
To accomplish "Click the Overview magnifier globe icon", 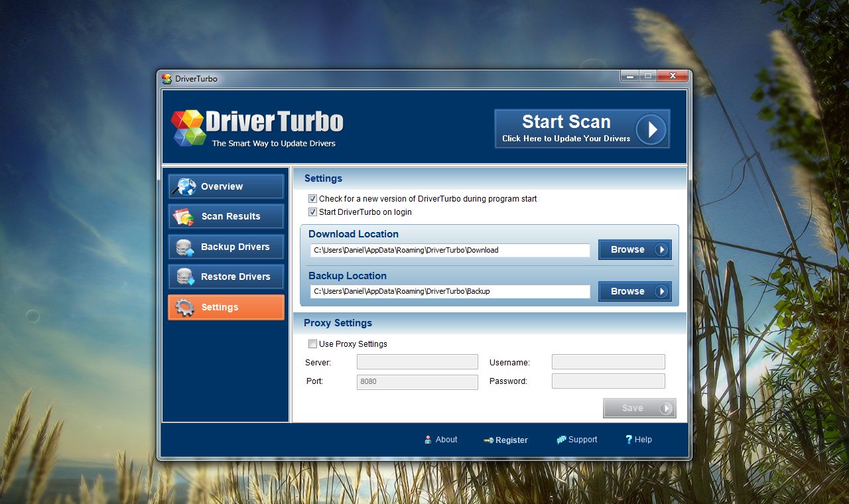I will coord(184,186).
